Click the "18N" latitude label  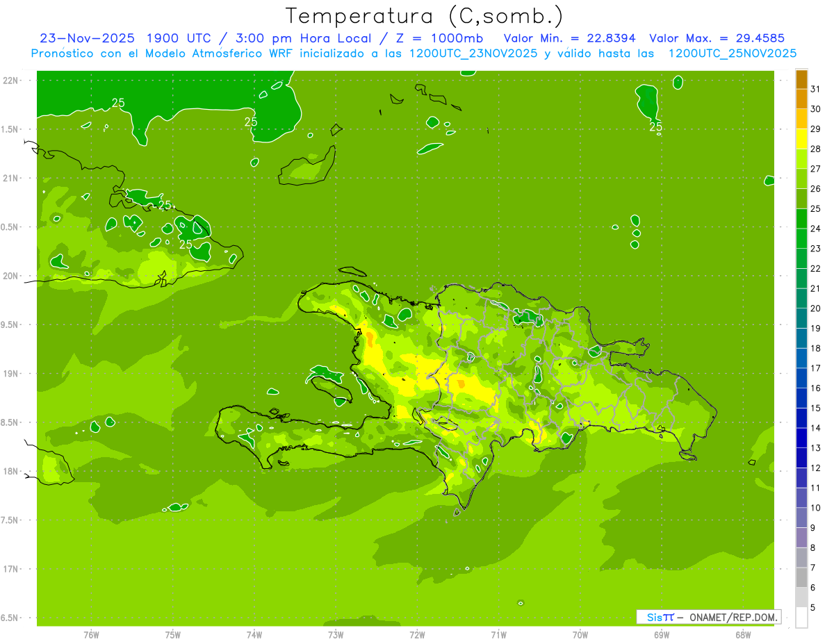10,472
